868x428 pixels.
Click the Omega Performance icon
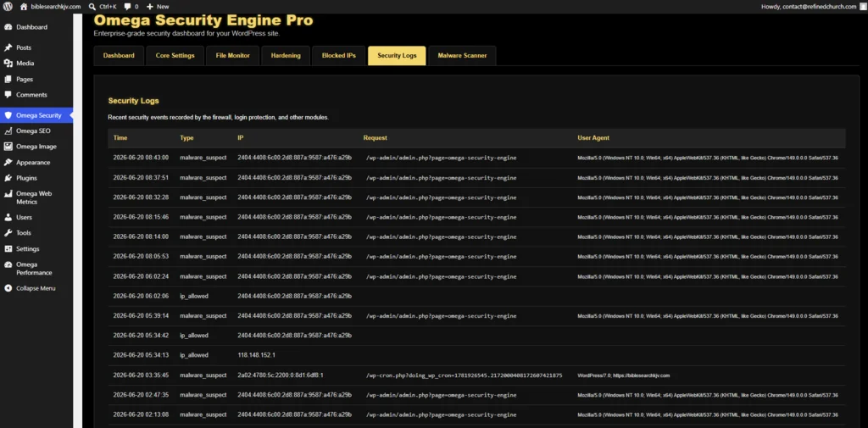[x=8, y=264]
